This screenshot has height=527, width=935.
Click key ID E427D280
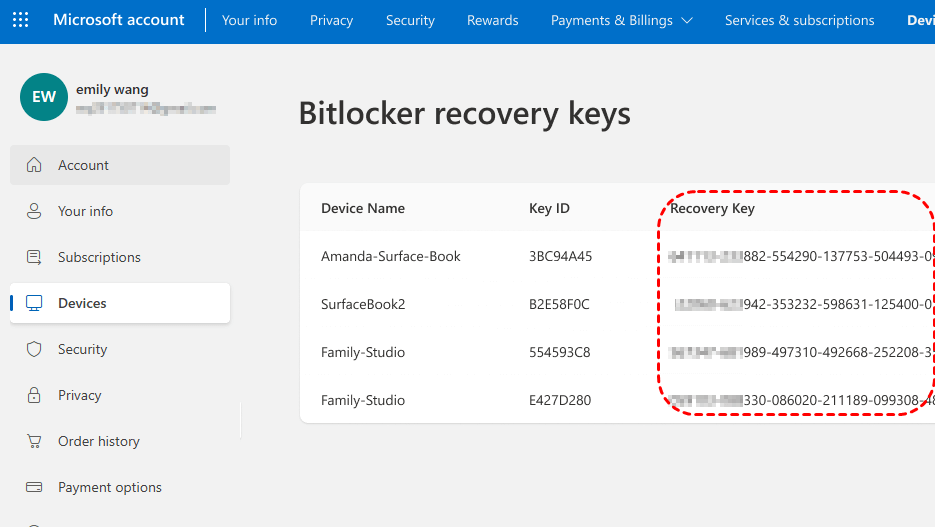[x=560, y=400]
